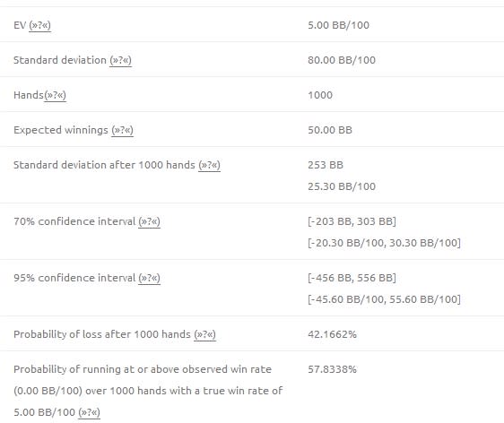Click the 25.30 BB/100 deviation value

pos(342,186)
